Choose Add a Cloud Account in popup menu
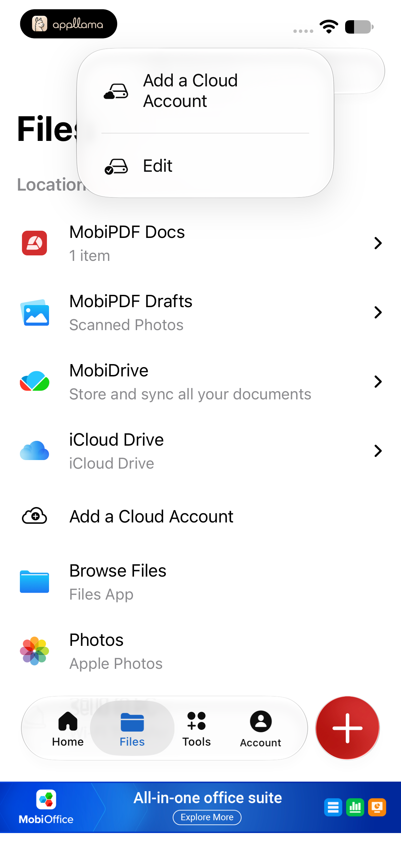 [205, 91]
